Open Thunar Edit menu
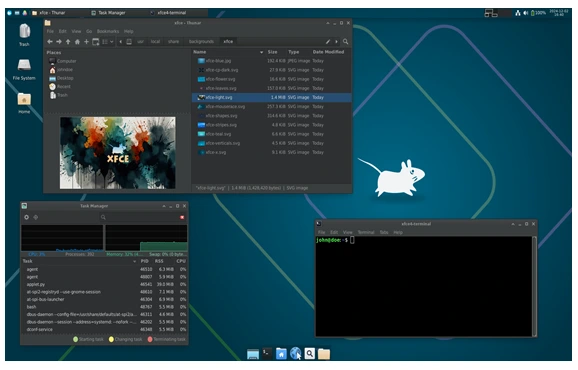Screen dimensions: 578x370 (63, 31)
